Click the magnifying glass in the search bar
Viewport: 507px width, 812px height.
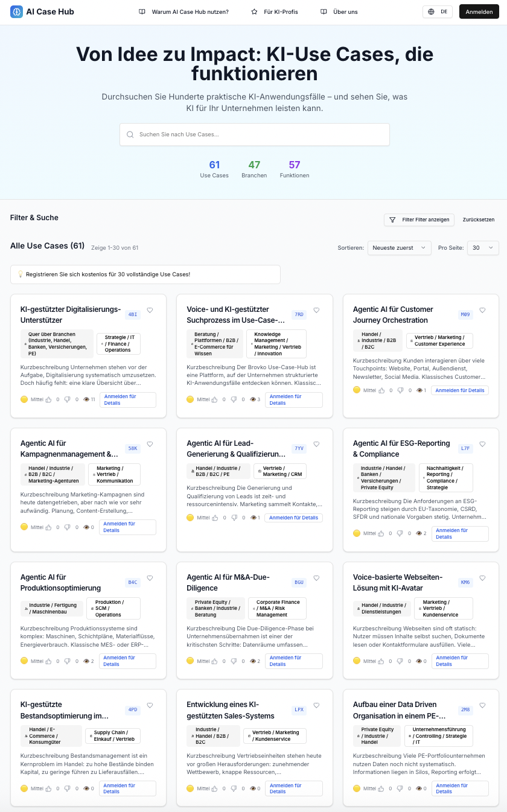coord(130,135)
